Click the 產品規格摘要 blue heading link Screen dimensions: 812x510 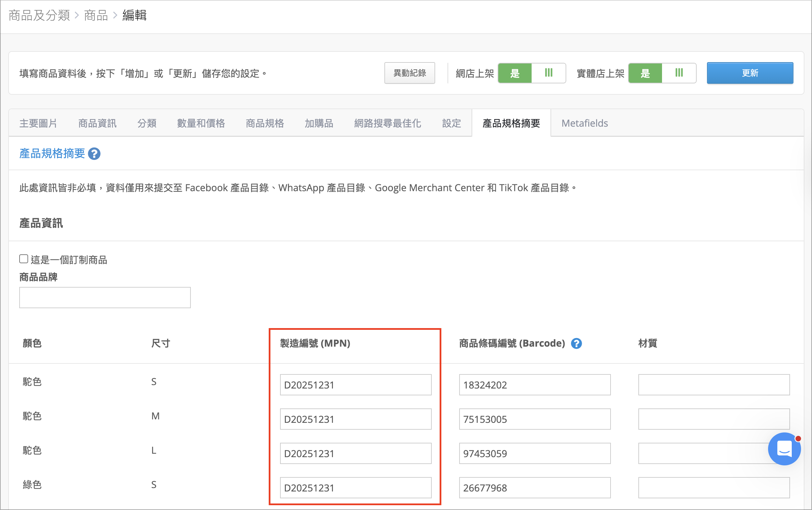point(52,153)
